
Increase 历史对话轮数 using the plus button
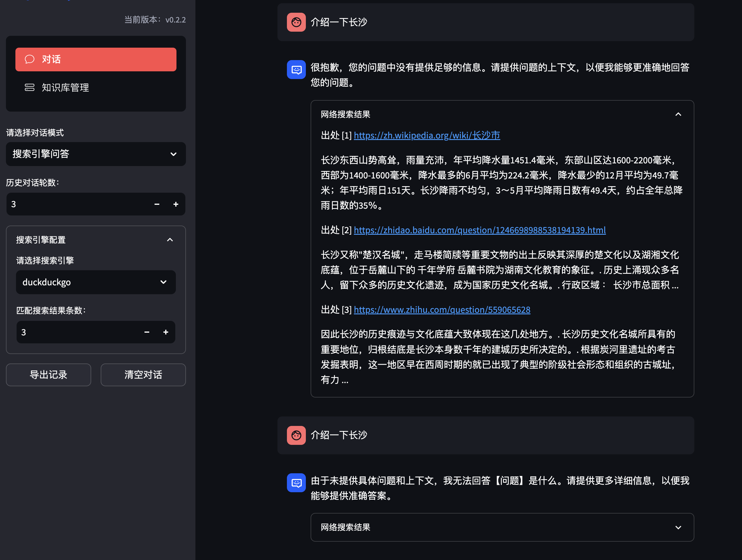[x=176, y=204]
